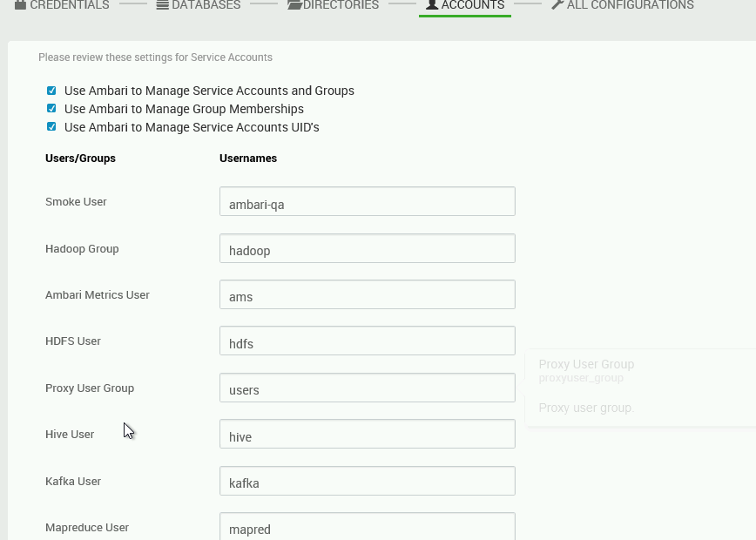756x540 pixels.
Task: Click the Hive User label
Action: click(70, 434)
